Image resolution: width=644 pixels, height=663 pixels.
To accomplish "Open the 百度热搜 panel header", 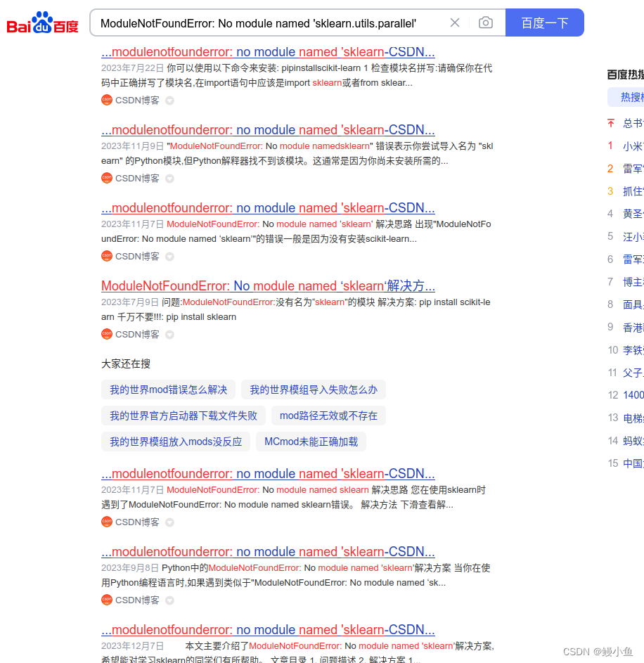I will pyautogui.click(x=624, y=73).
